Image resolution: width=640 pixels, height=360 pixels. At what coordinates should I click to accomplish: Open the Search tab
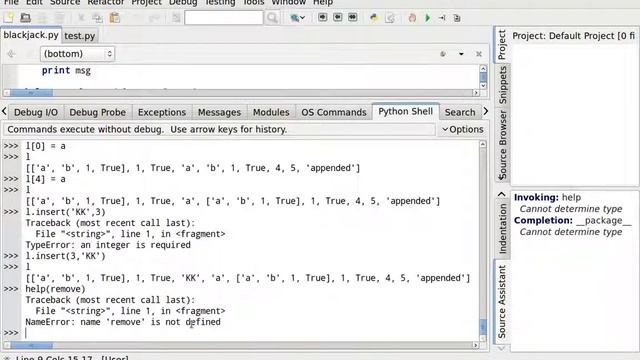point(460,112)
